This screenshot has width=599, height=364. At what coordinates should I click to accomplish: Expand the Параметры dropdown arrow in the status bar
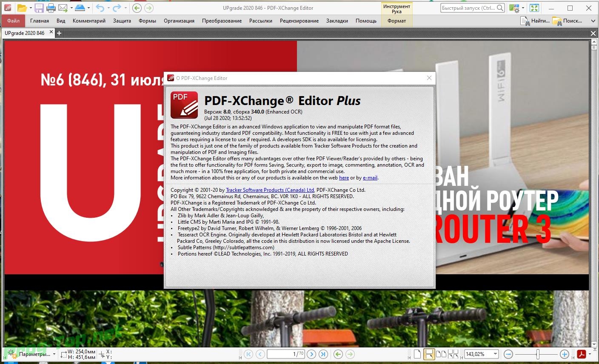click(x=54, y=354)
